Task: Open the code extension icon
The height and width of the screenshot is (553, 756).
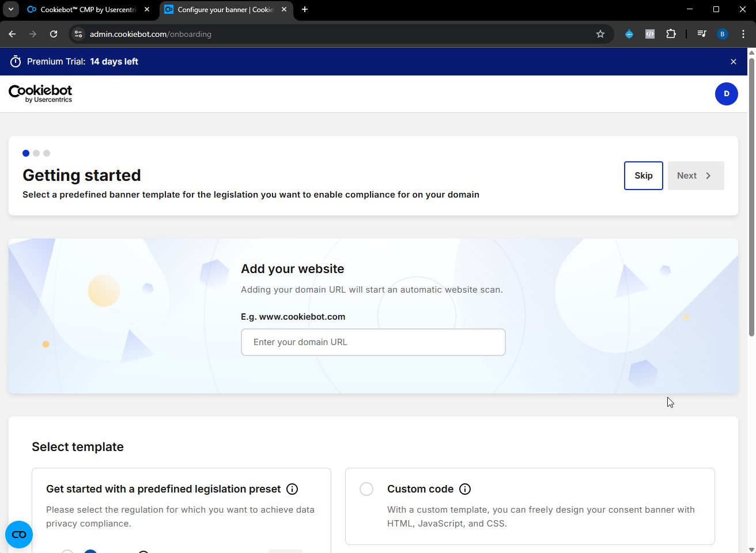Action: click(650, 34)
